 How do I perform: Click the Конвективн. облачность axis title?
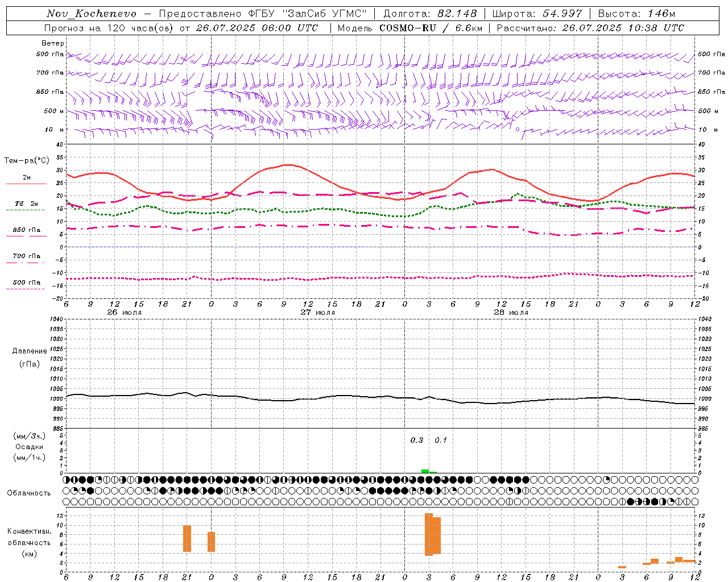point(30,542)
